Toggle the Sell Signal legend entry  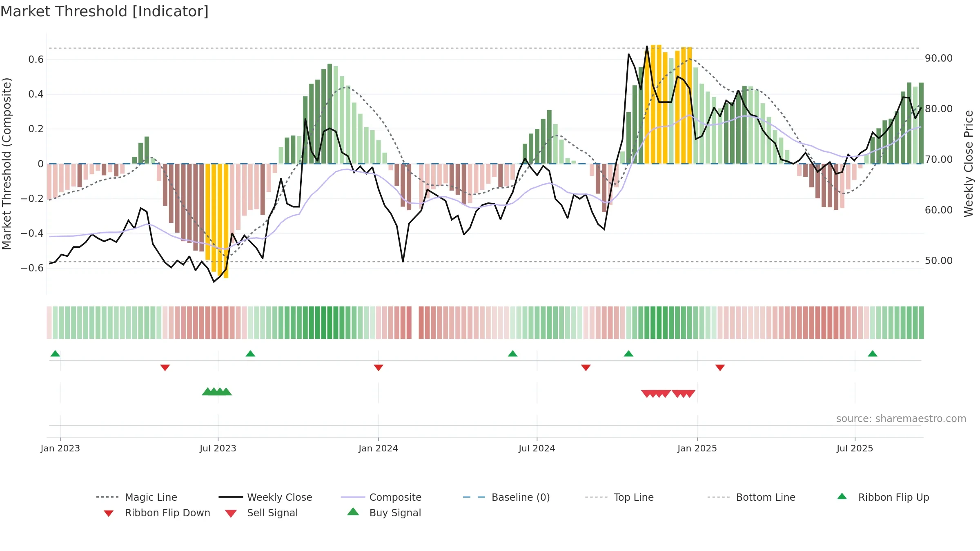[261, 513]
